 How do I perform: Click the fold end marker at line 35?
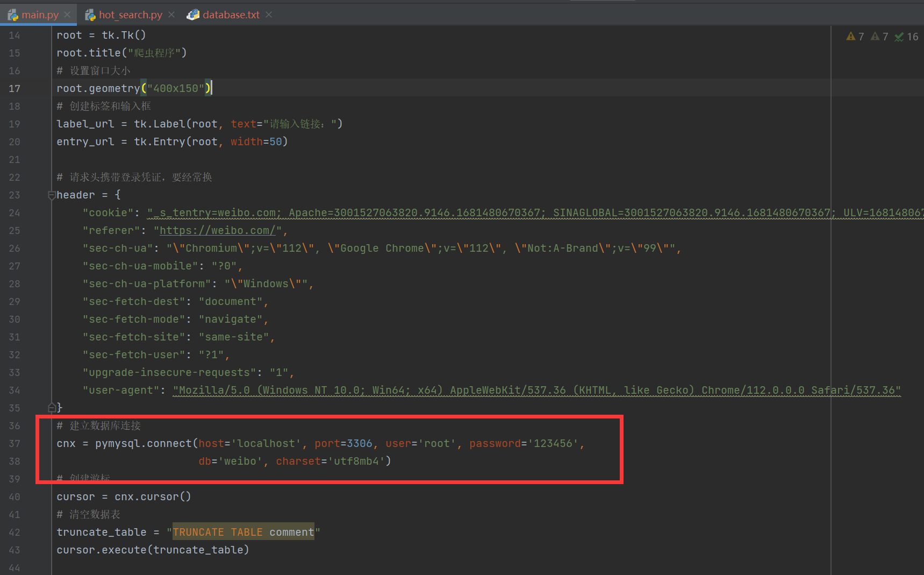point(52,407)
